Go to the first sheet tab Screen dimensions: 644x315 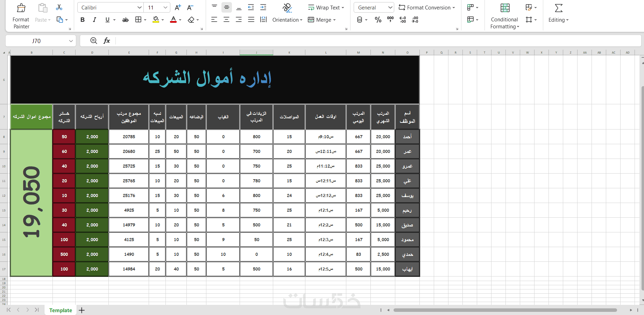pos(9,310)
